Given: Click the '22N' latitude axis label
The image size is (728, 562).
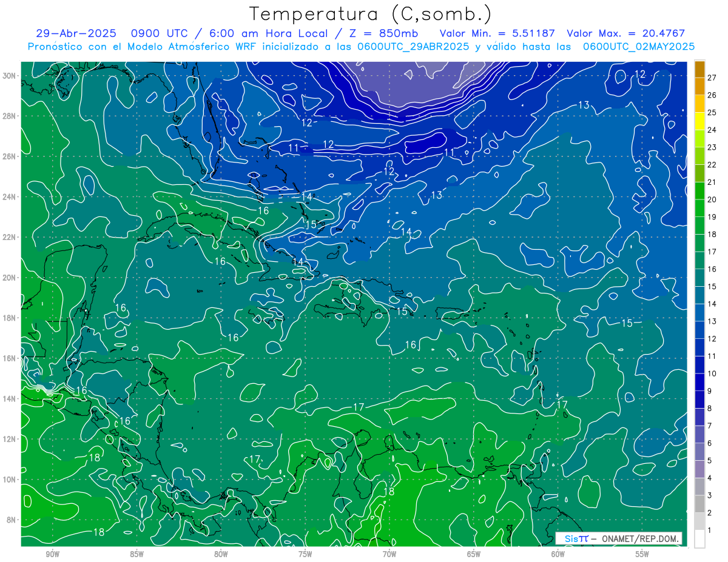Looking at the screenshot, I should 9,237.
